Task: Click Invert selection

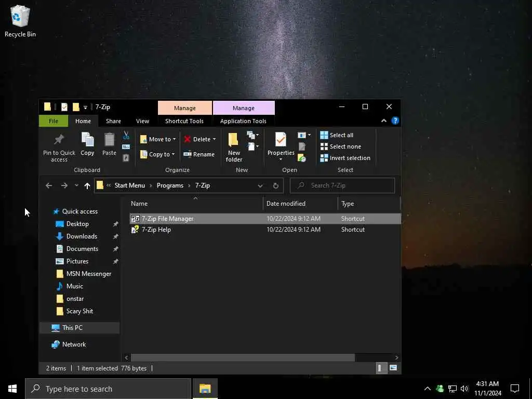Action: tap(345, 158)
